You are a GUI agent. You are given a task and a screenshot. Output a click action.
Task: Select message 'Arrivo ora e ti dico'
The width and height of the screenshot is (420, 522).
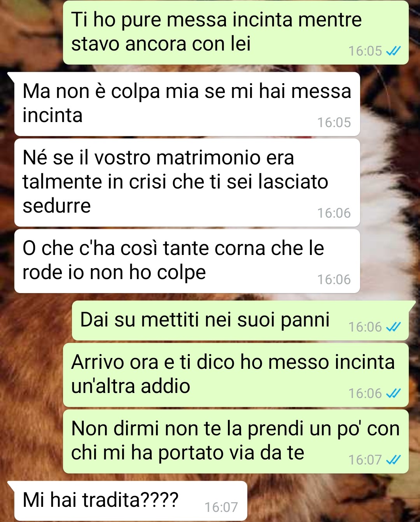(x=236, y=375)
